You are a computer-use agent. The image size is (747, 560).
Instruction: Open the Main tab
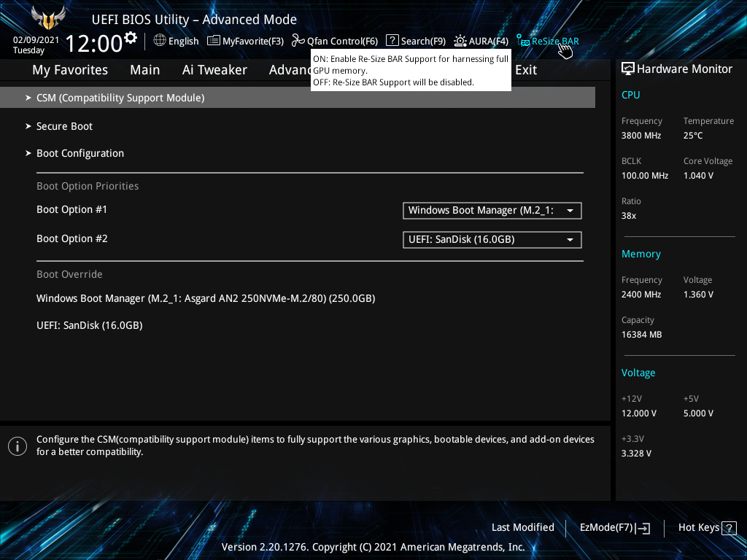click(x=144, y=70)
